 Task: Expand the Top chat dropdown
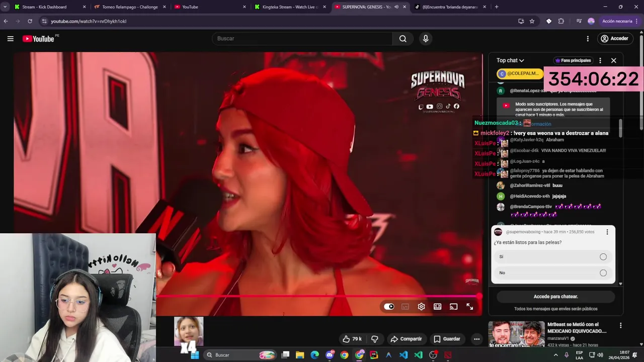[x=510, y=60]
